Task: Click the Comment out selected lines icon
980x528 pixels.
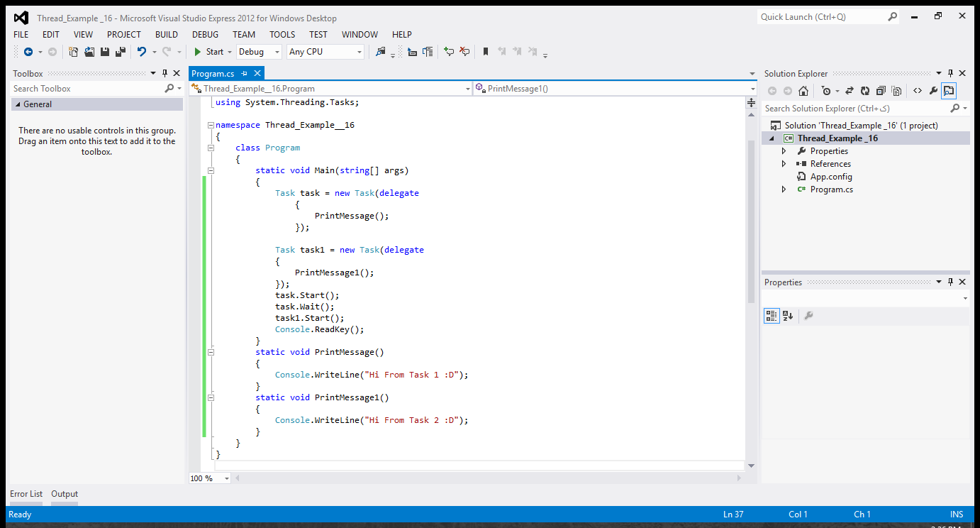Action: click(449, 52)
